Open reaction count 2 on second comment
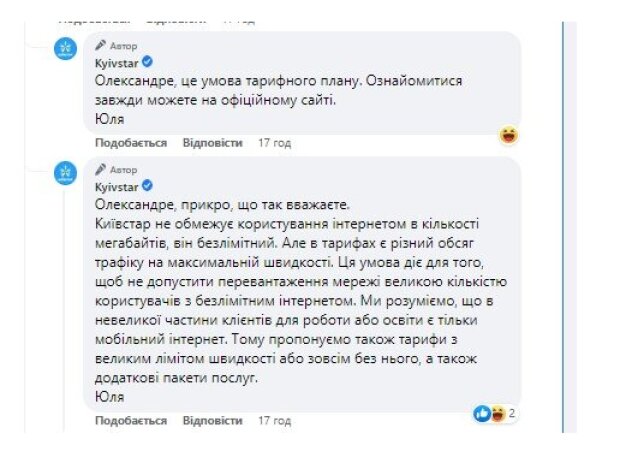The image size is (620, 469). point(512,414)
